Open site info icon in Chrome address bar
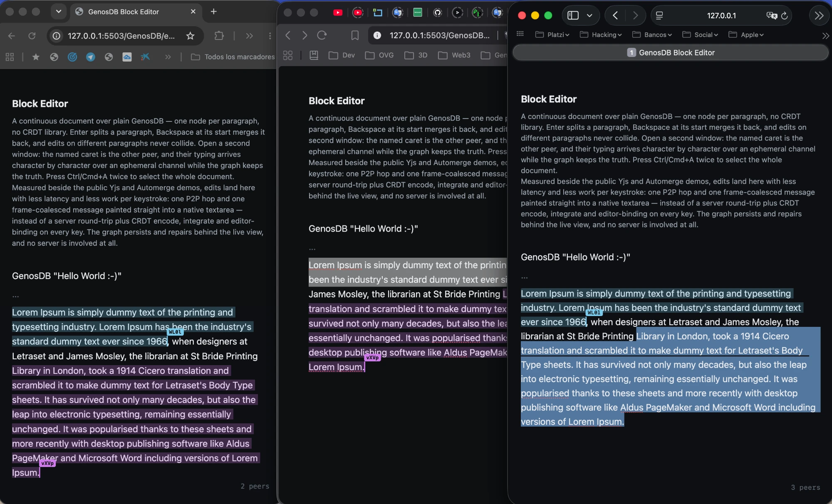Viewport: 832px width, 504px height. click(x=56, y=36)
